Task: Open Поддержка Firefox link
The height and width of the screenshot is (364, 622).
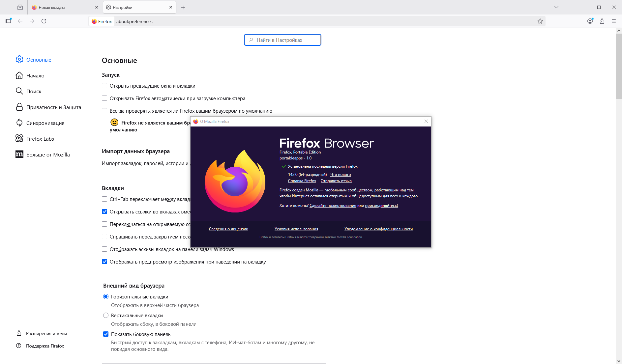Action: [41, 346]
